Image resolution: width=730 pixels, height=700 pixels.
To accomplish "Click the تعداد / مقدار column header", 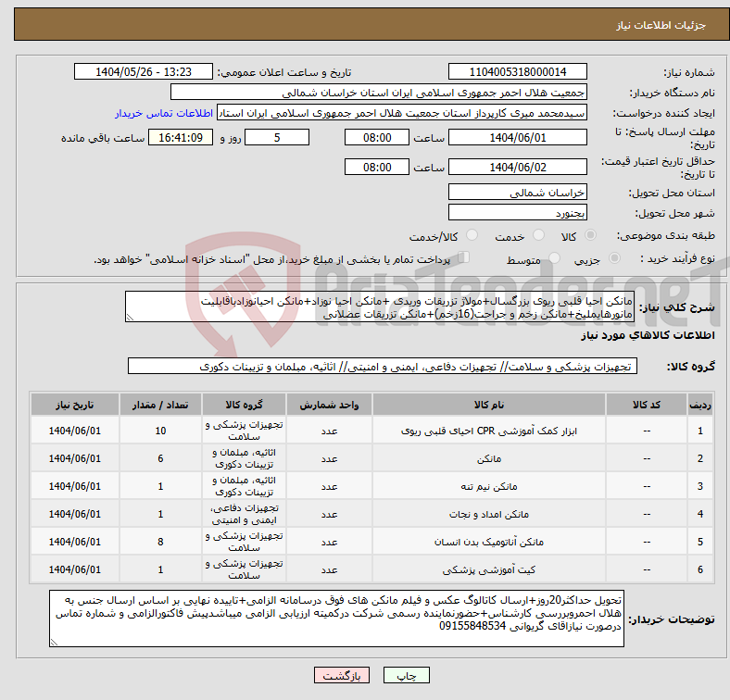I will [160, 405].
